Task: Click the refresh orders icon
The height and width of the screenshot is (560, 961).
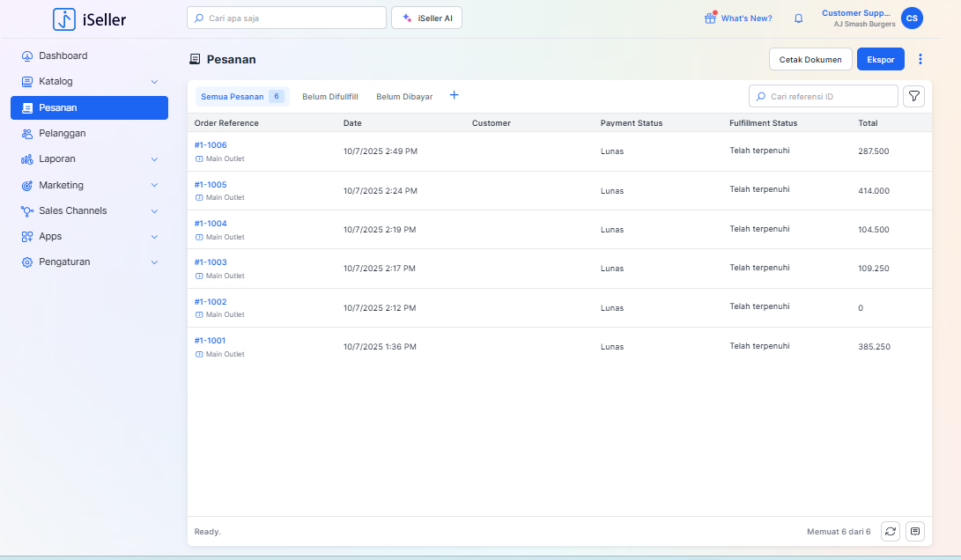Action: pyautogui.click(x=891, y=531)
